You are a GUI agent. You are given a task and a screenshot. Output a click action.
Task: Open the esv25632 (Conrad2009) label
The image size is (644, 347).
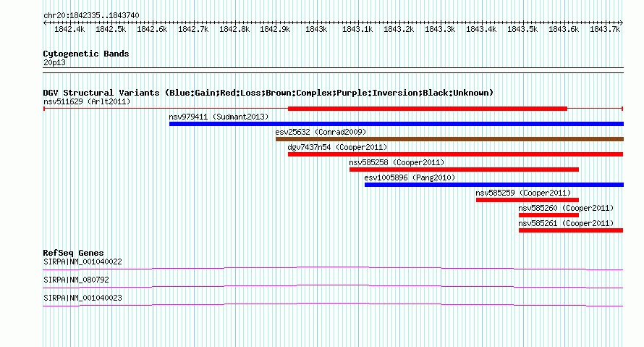pyautogui.click(x=321, y=132)
